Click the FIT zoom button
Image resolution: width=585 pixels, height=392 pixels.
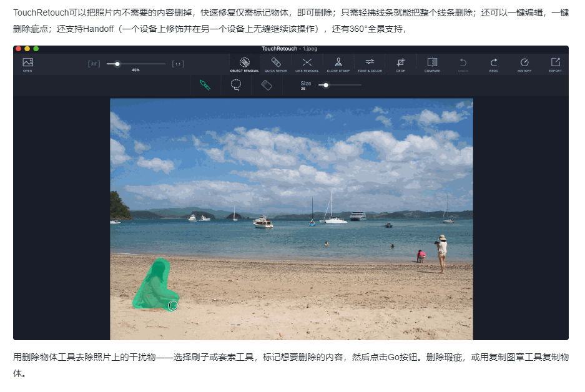94,64
